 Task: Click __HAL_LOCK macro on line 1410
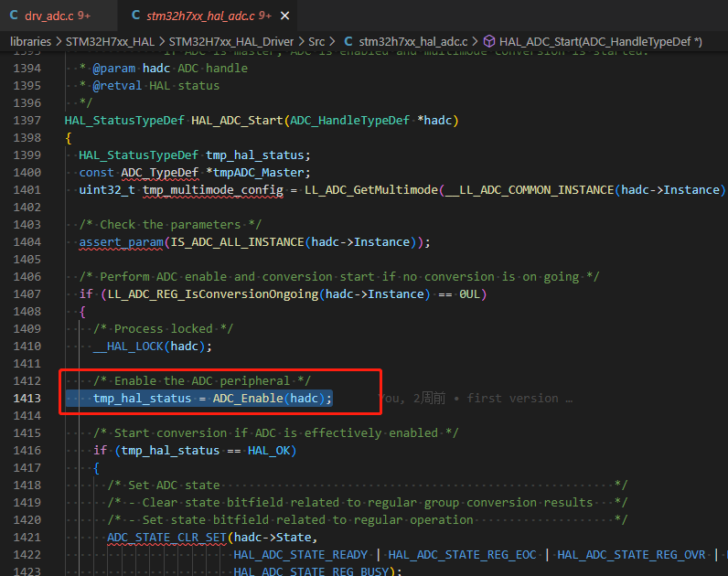(128, 347)
